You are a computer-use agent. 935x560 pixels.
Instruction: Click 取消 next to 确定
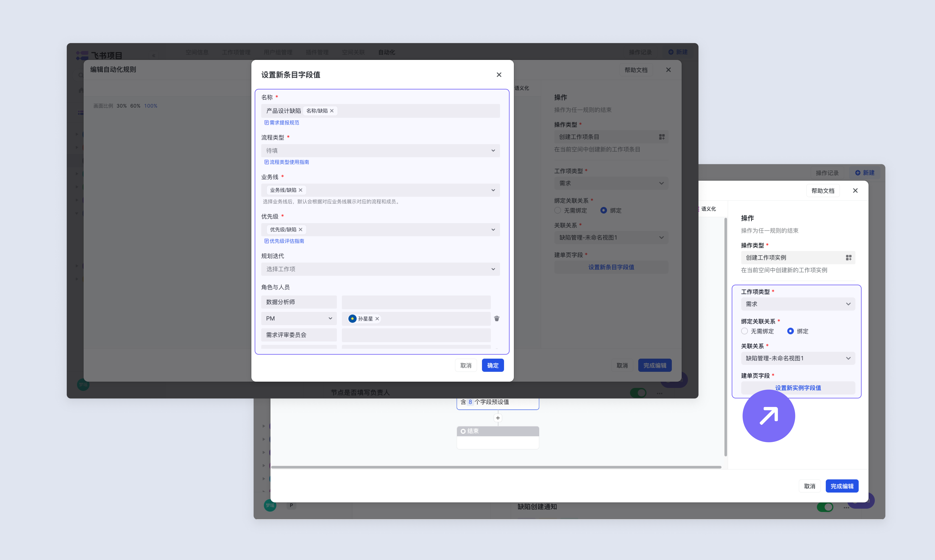[x=466, y=365]
